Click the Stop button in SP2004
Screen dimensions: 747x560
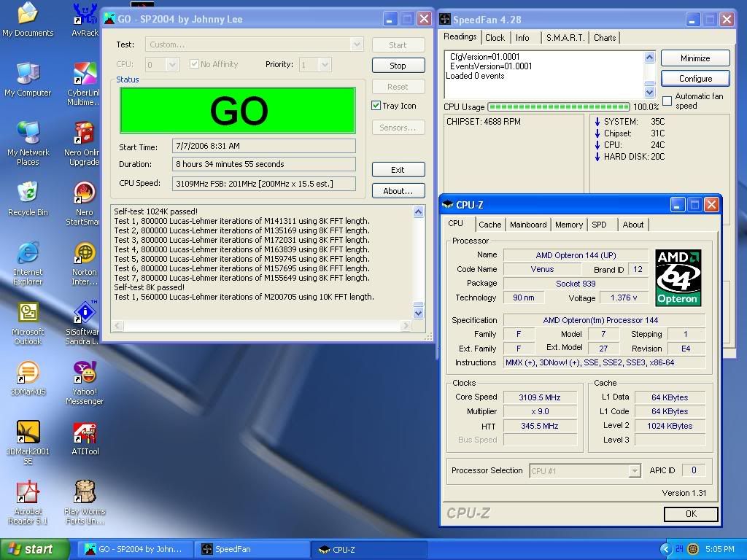point(398,65)
